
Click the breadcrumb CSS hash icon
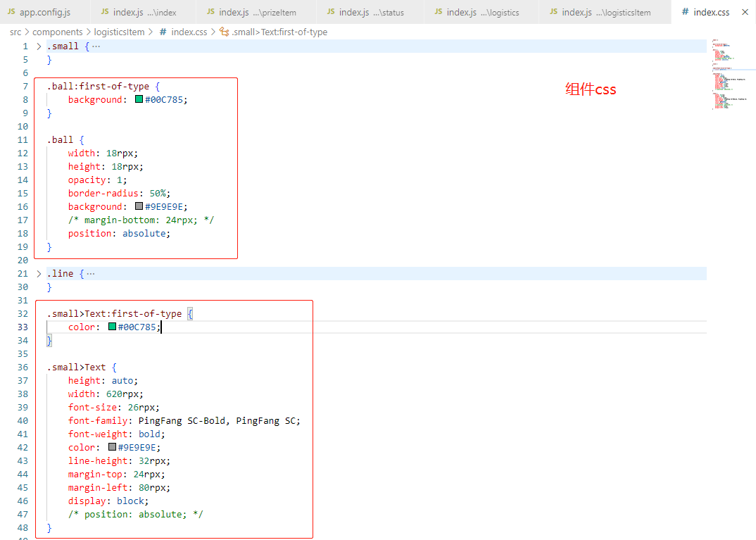[x=163, y=32]
